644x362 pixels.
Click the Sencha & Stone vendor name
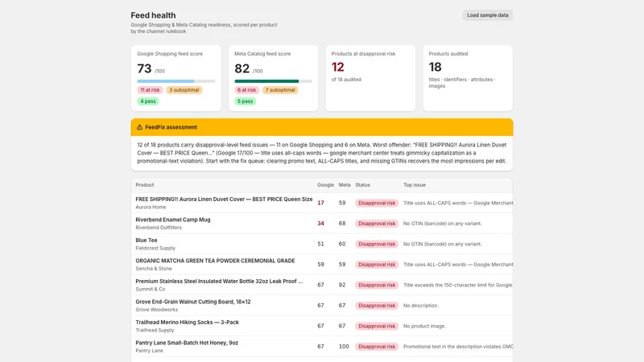click(154, 269)
